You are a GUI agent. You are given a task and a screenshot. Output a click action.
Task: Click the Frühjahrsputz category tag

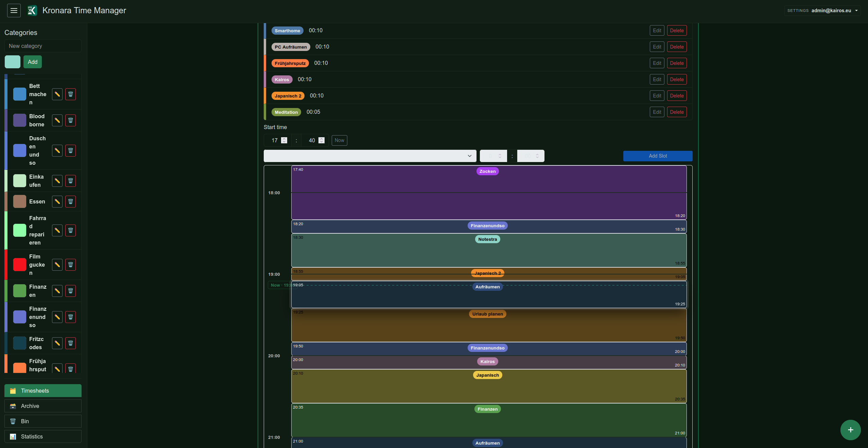[x=290, y=63]
